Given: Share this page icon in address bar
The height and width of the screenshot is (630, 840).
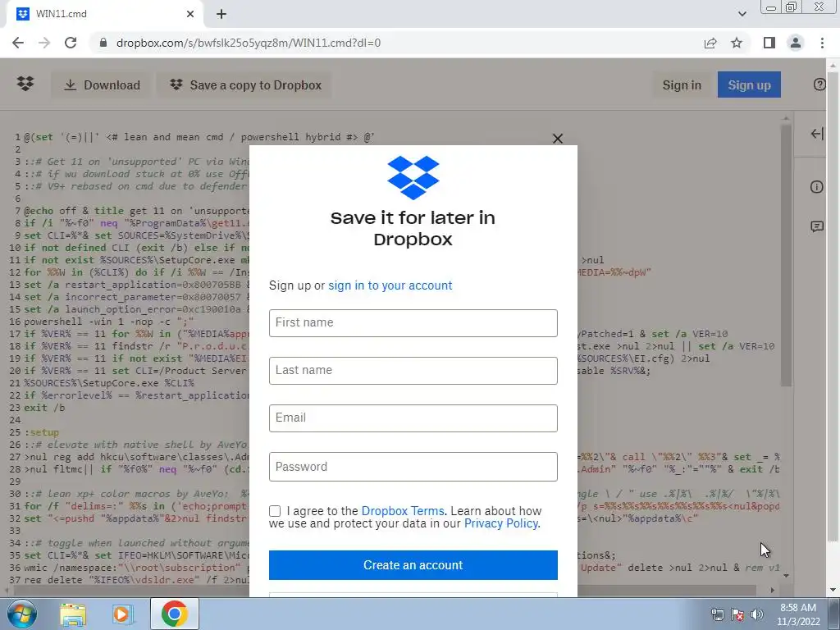Looking at the screenshot, I should pyautogui.click(x=710, y=43).
